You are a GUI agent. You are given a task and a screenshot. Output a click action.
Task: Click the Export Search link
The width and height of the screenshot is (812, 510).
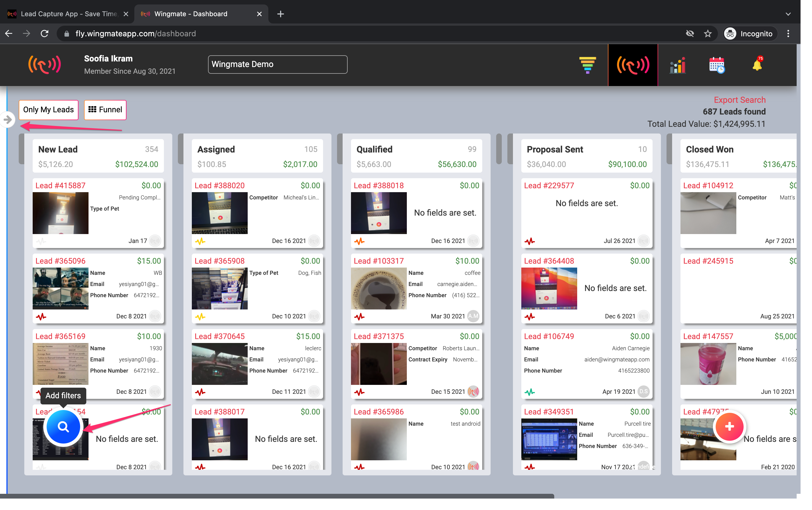(739, 100)
